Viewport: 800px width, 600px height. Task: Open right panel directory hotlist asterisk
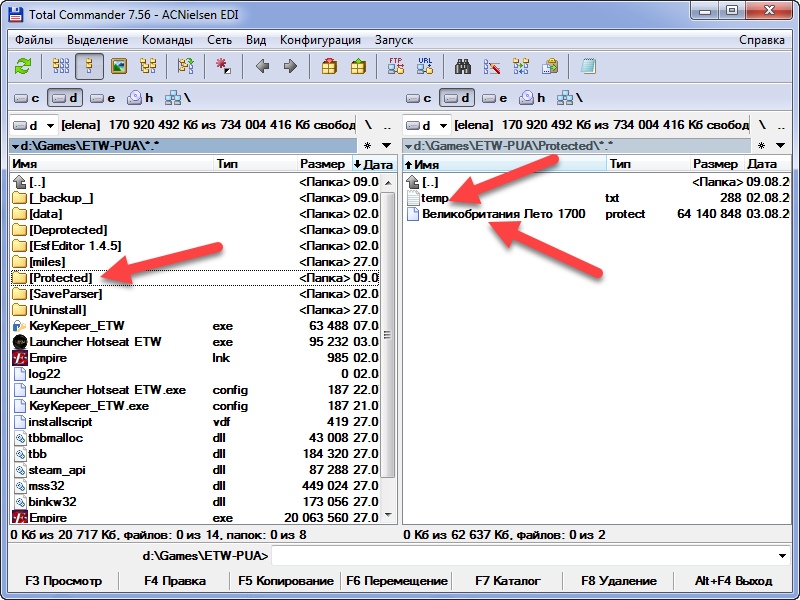pos(761,146)
